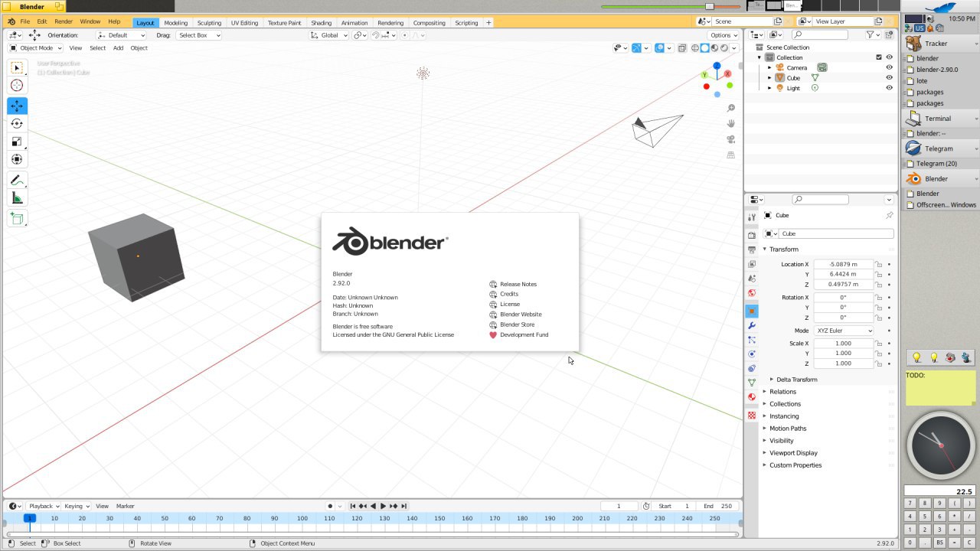This screenshot has width=980, height=551.
Task: Open the Orientation Default dropdown
Action: pos(121,35)
